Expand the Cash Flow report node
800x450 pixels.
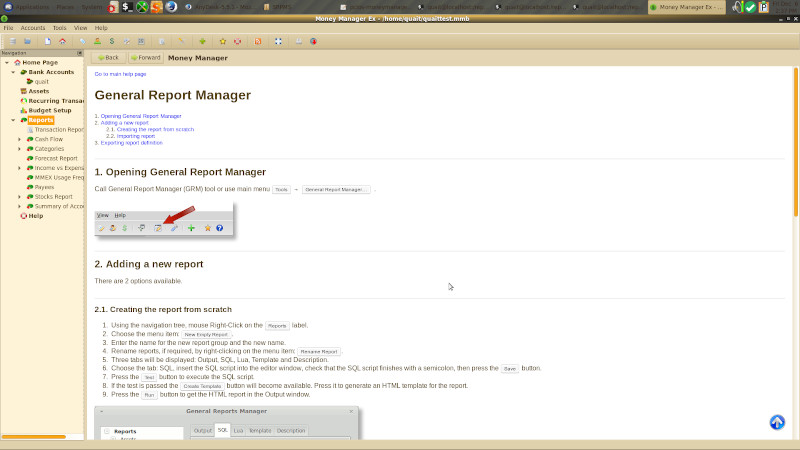19,139
